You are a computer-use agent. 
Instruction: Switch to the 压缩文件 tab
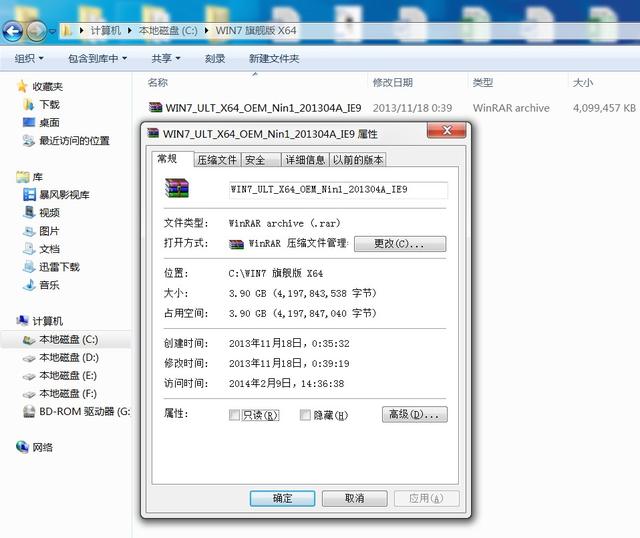(217, 160)
